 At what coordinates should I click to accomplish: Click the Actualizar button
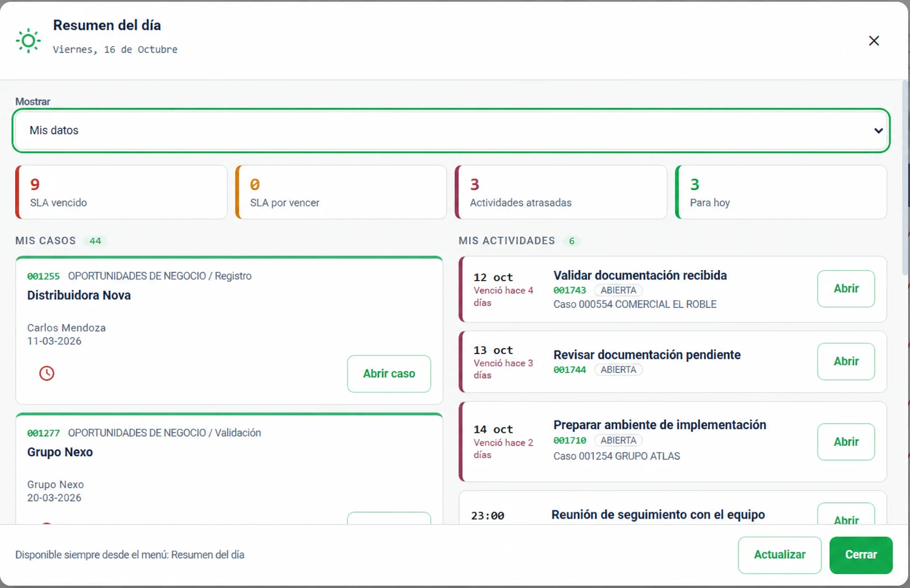coord(779,555)
